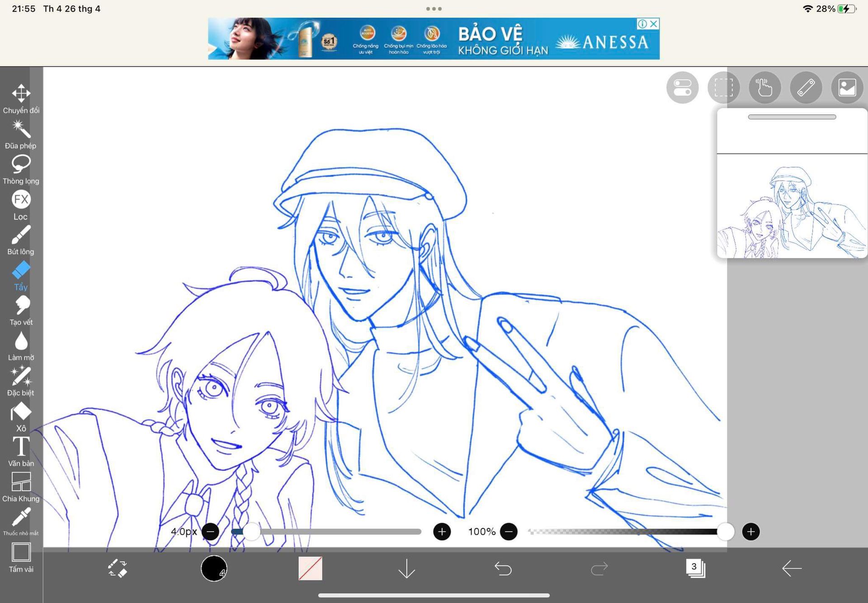Select the Đặc biệt special tool
Viewport: 868px width, 603px height.
(x=21, y=377)
